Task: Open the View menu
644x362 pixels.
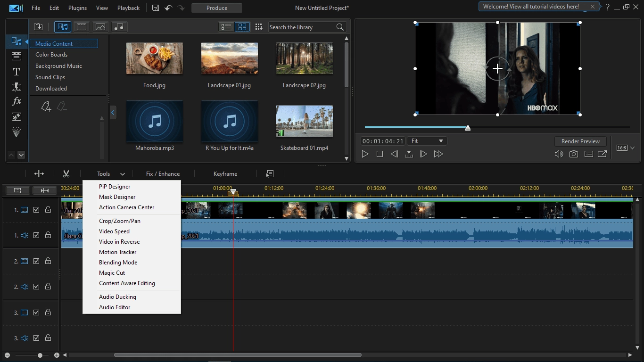Action: coord(102,8)
